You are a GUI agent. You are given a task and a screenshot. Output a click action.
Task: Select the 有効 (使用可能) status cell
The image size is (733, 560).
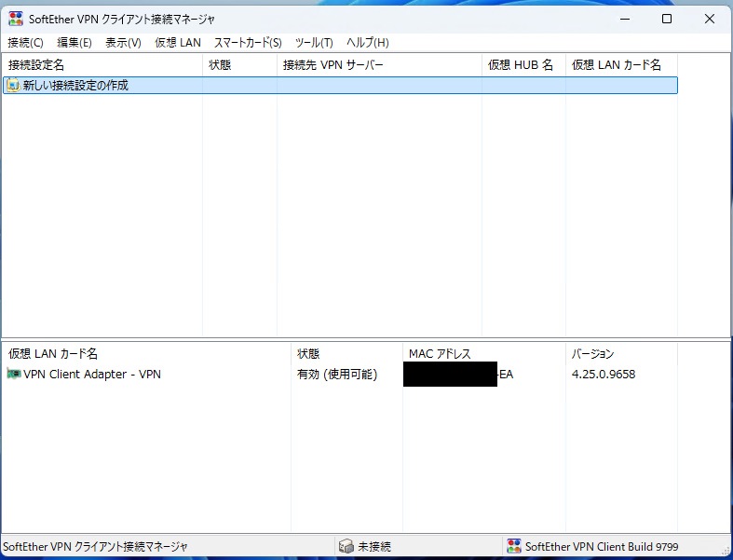tap(336, 375)
